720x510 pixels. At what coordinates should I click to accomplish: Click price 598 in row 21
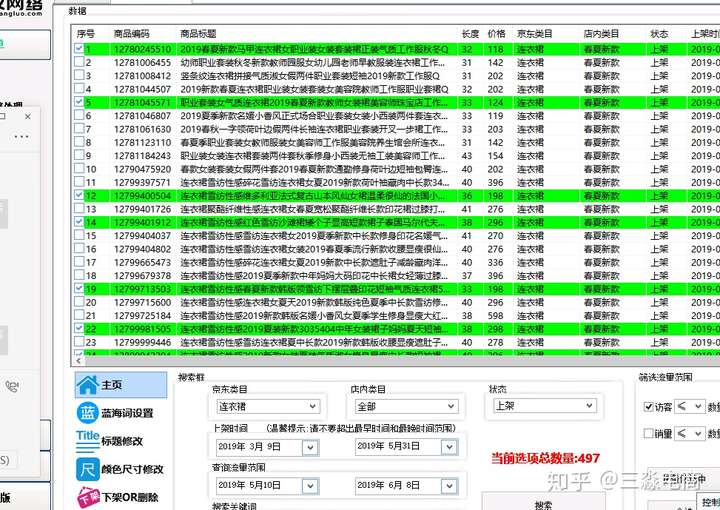coord(495,315)
